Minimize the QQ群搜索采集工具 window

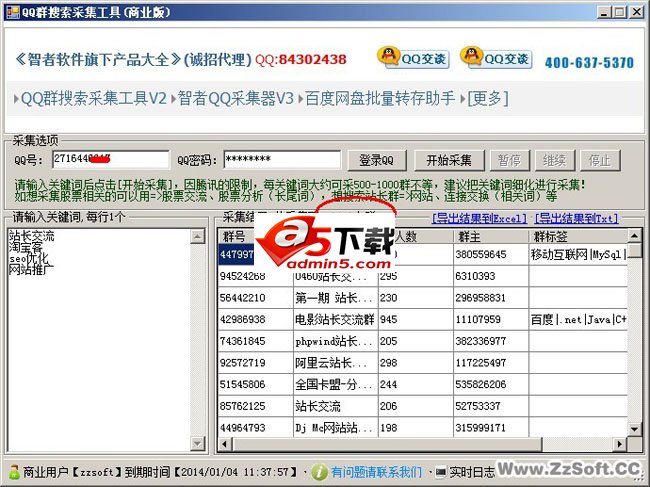pos(604,12)
